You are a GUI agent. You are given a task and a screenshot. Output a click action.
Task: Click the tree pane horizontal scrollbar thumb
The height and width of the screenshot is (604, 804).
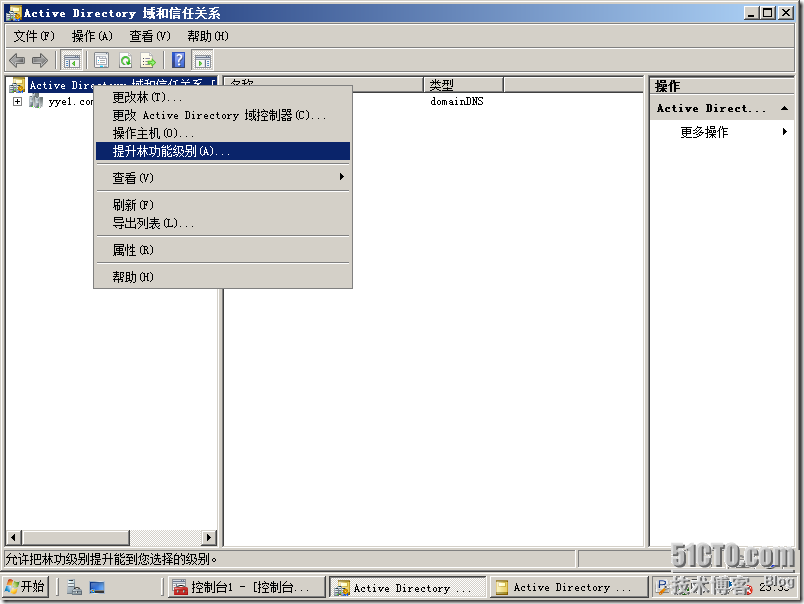(75, 538)
